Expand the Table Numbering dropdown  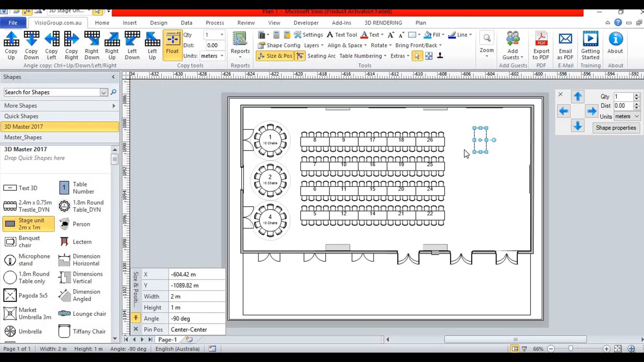pos(363,56)
